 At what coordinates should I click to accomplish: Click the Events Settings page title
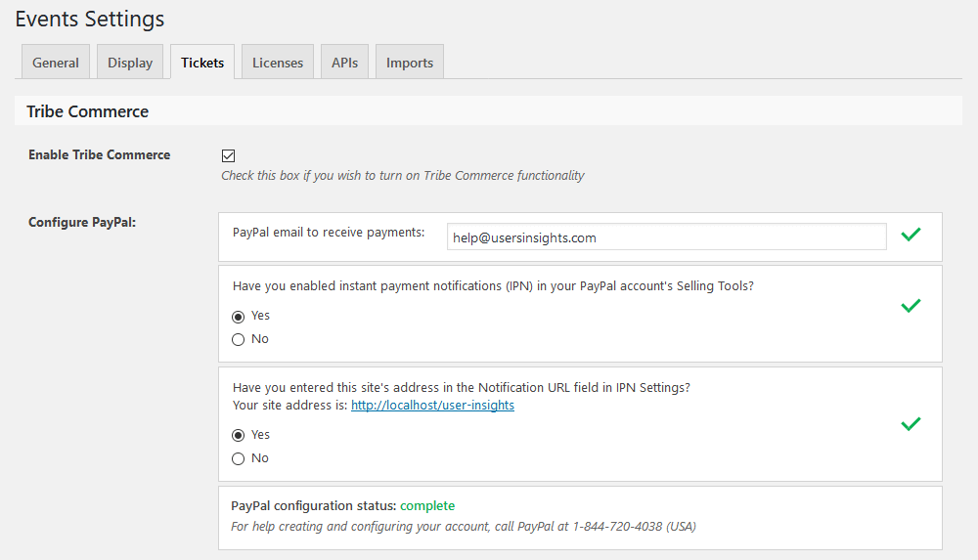90,19
